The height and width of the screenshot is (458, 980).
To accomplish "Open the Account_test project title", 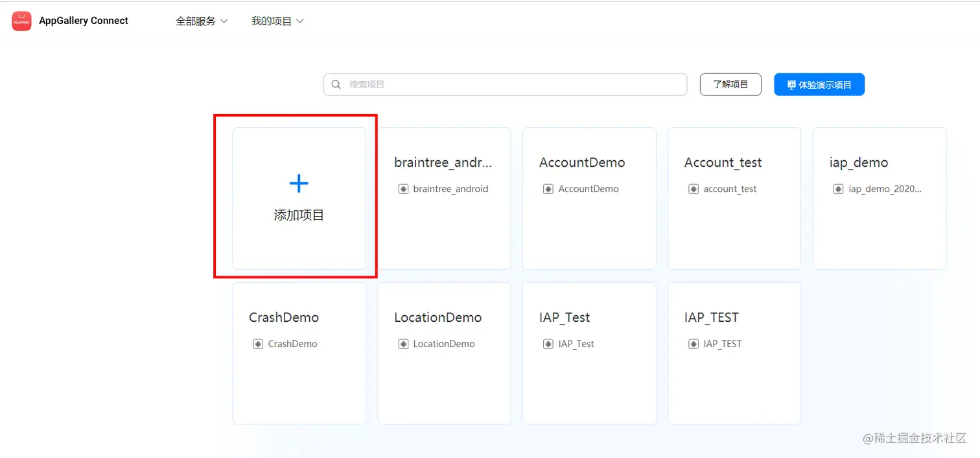I will [x=723, y=162].
